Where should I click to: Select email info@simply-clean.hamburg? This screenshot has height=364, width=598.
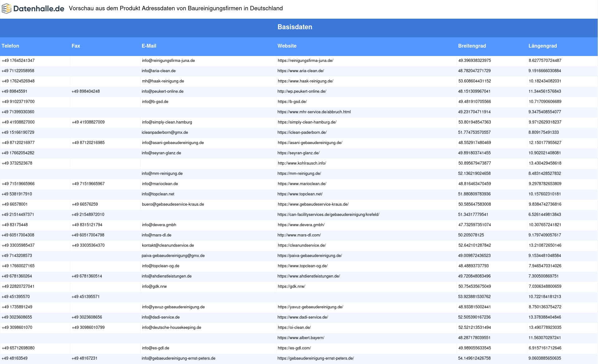167,122
